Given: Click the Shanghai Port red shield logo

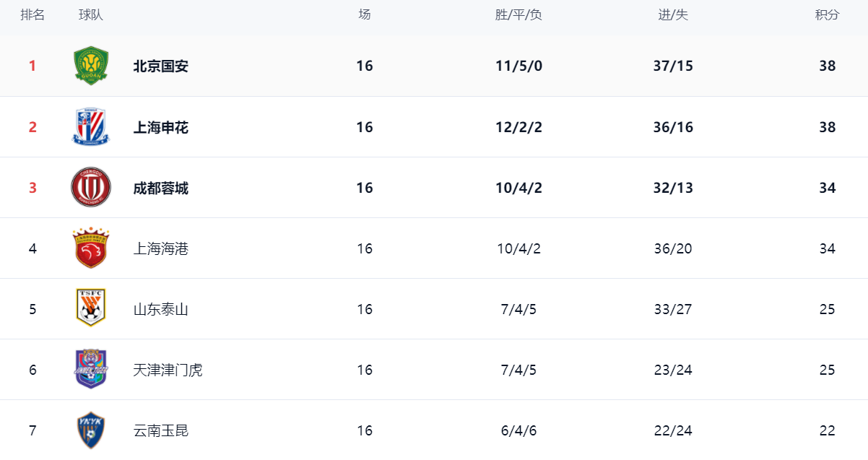Looking at the screenshot, I should point(91,248).
